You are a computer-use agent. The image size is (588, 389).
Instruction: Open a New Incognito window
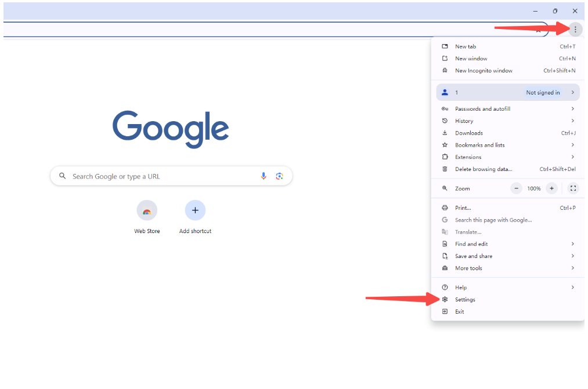tap(508, 70)
